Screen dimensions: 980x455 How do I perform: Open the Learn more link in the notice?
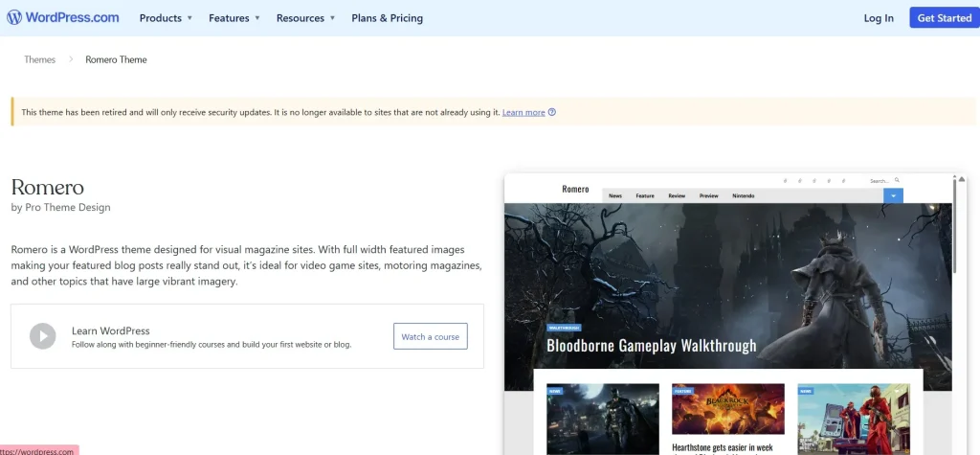tap(523, 112)
